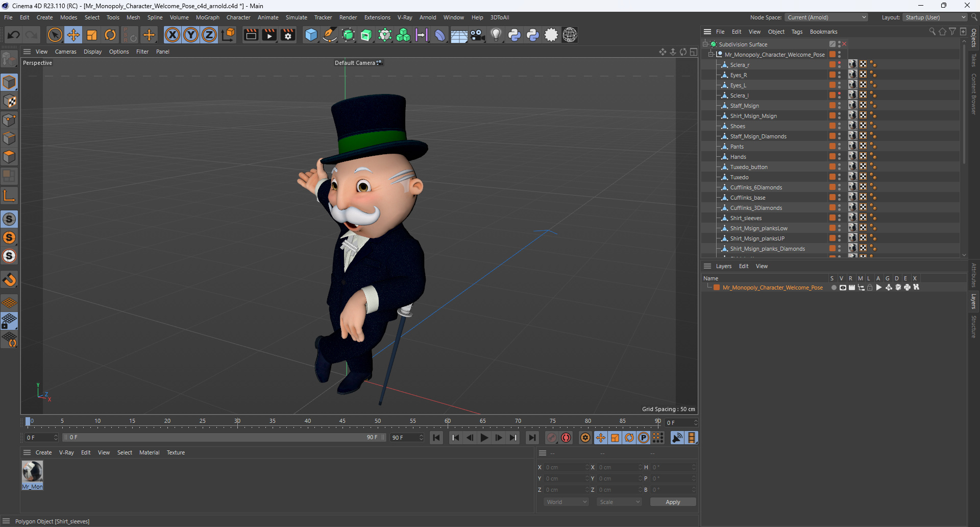Open Edit Render Settings icon

(x=288, y=35)
